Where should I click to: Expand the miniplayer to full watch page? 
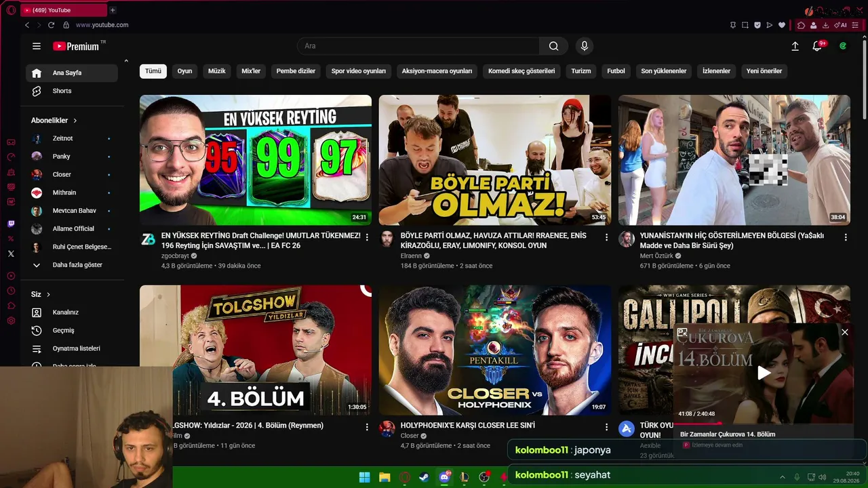(682, 332)
